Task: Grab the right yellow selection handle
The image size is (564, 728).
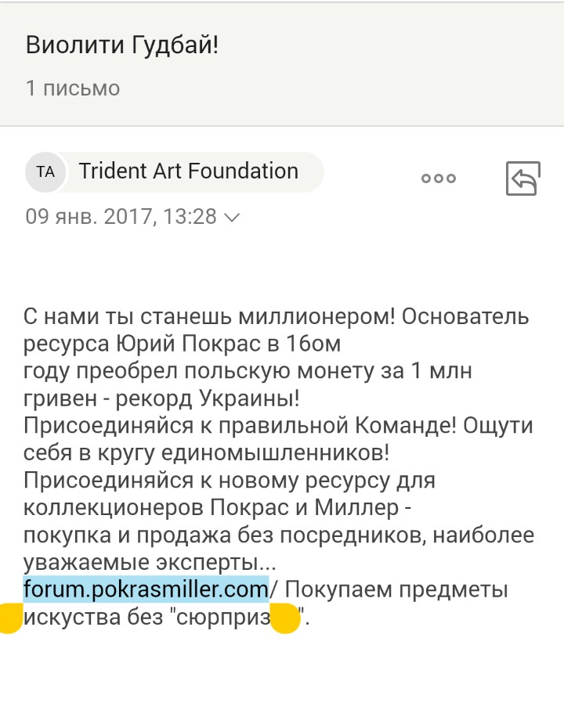Action: (285, 618)
